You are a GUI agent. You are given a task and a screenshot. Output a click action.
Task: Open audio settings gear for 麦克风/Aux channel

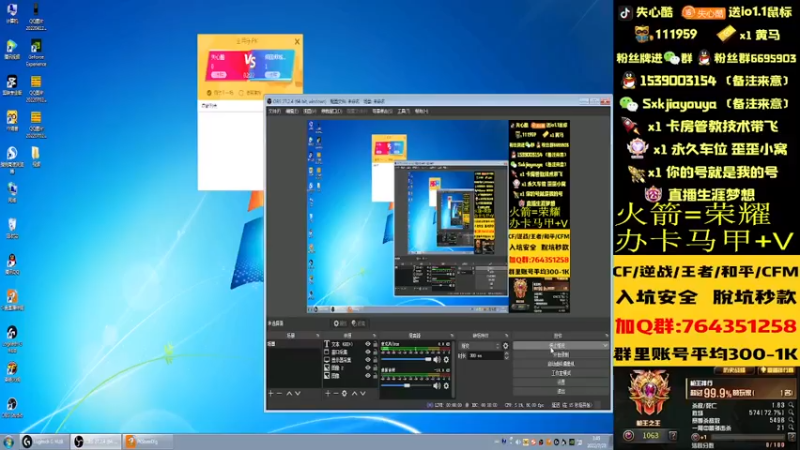tap(446, 360)
